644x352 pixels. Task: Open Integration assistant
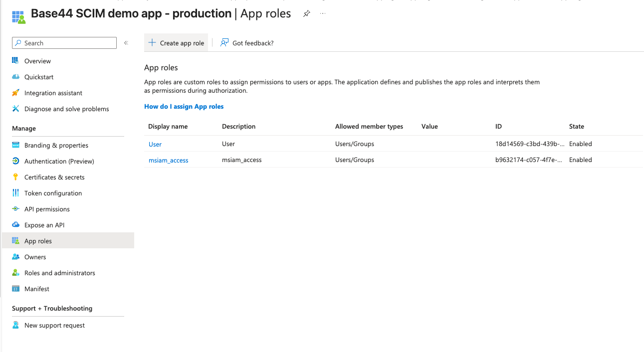click(x=53, y=93)
